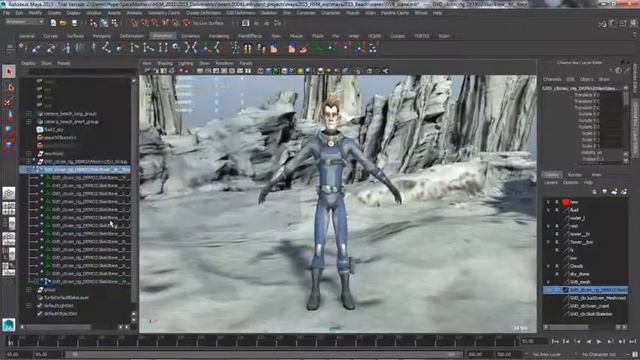The width and height of the screenshot is (640, 360).
Task: Activate the Paint Selection tool
Action: tap(9, 101)
